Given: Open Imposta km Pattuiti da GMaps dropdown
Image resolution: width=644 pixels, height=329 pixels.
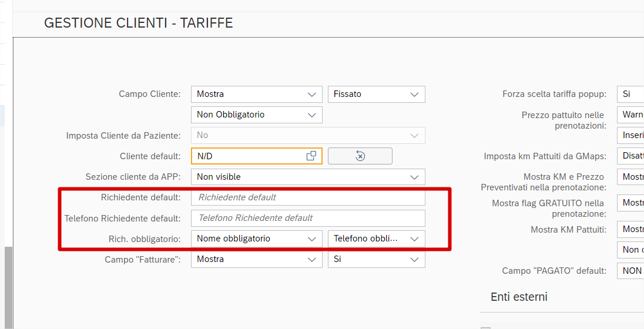Looking at the screenshot, I should pos(630,156).
